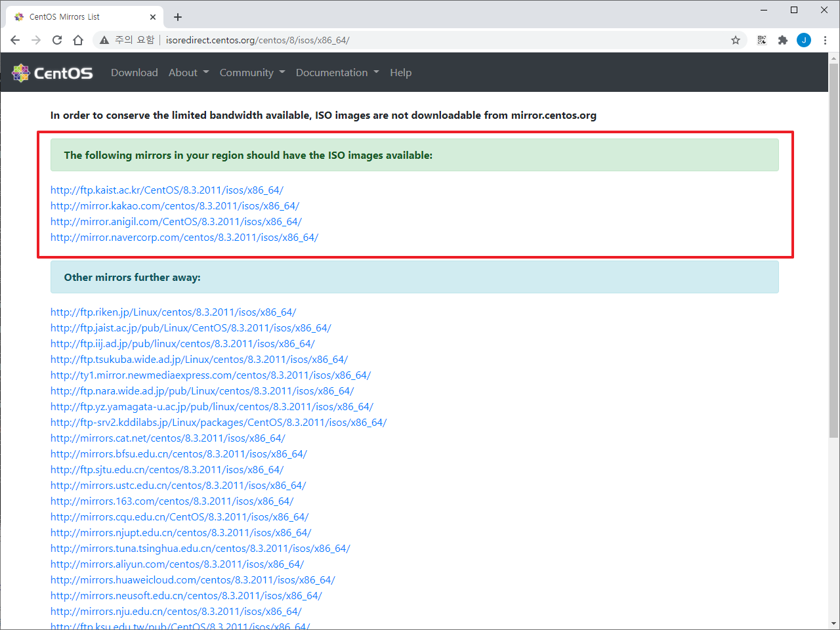Open the ty1.mirror.newmediaexpress.com link
Image resolution: width=840 pixels, height=630 pixels.
click(211, 375)
